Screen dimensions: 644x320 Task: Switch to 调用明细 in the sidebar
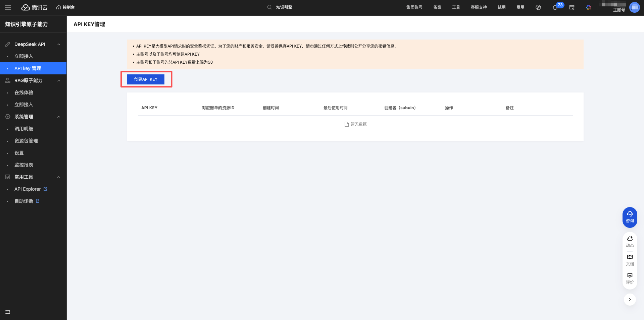(x=24, y=129)
